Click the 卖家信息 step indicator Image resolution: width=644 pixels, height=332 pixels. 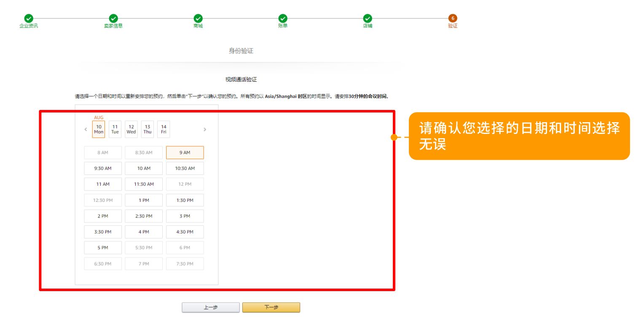113,19
